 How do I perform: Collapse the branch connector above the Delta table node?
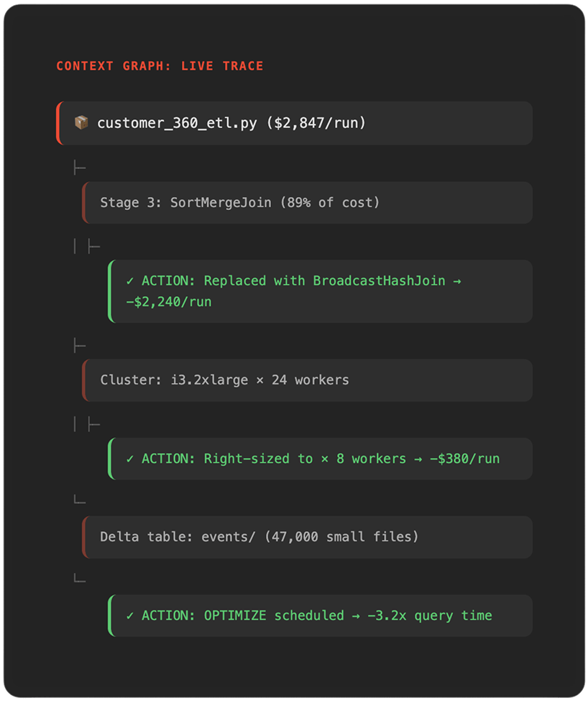(79, 501)
